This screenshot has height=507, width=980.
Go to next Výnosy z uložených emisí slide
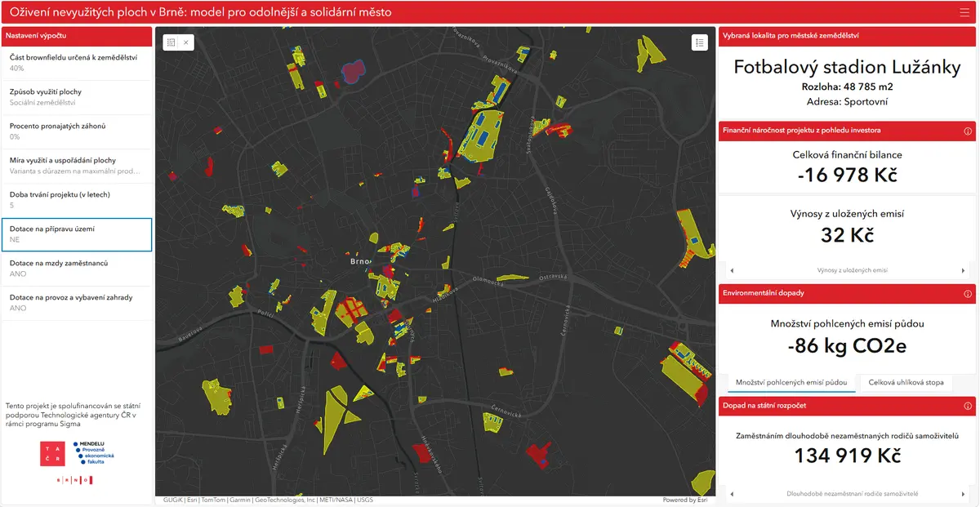(x=964, y=270)
